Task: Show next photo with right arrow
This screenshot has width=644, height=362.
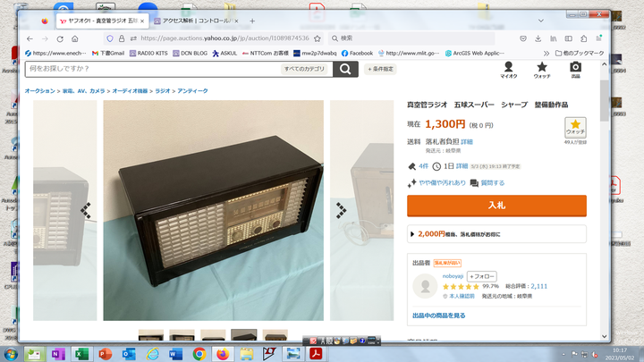Action: (341, 211)
